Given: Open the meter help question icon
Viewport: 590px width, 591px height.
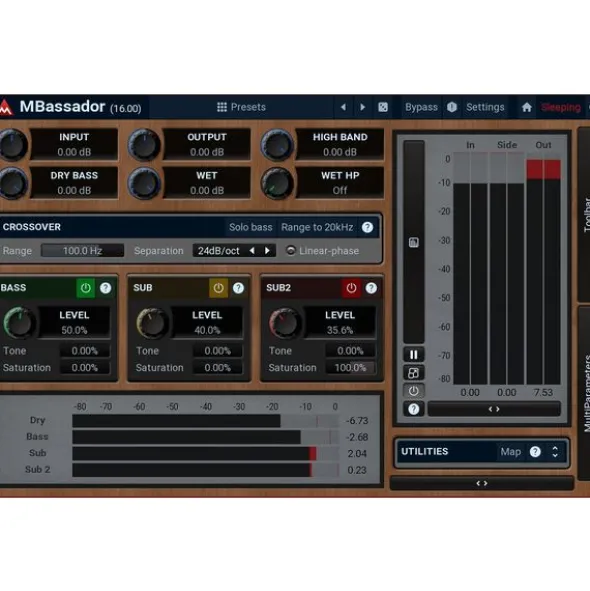Looking at the screenshot, I should [414, 409].
